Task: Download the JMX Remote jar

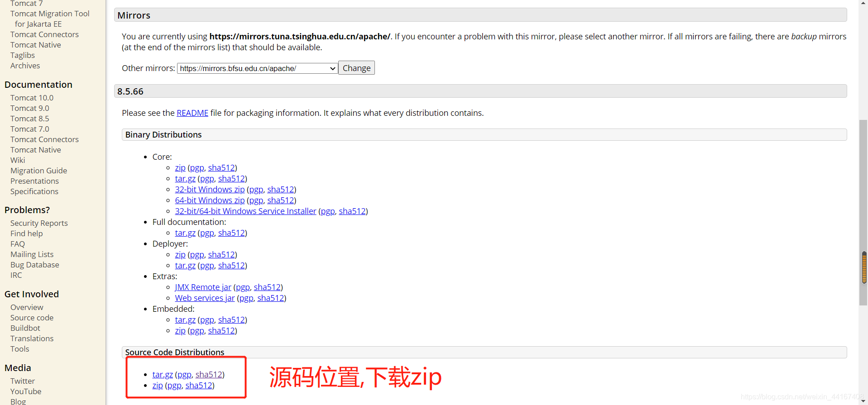Action: 203,287
